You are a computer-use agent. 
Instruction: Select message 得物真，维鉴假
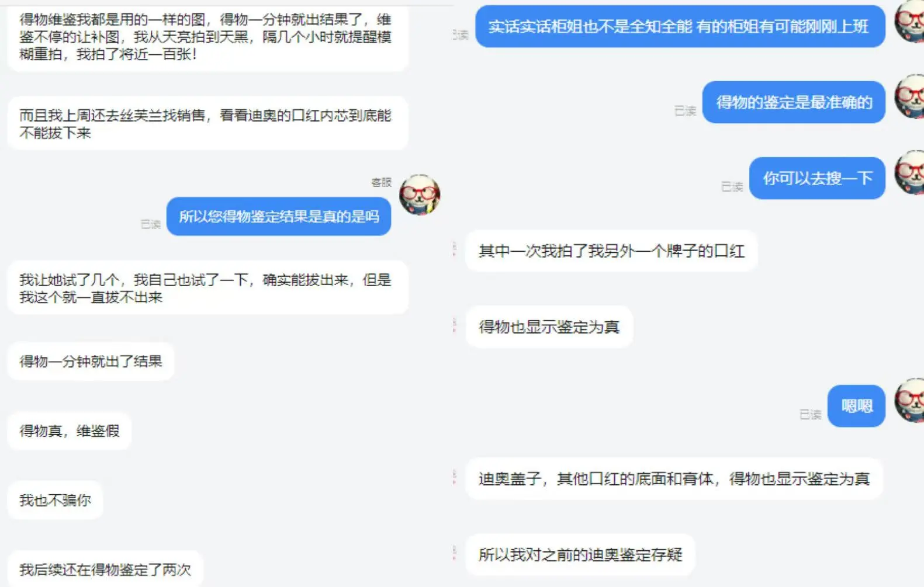[69, 431]
